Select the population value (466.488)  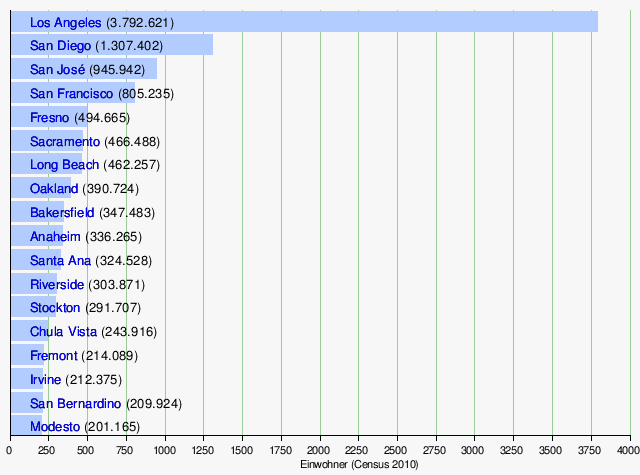click(132, 142)
